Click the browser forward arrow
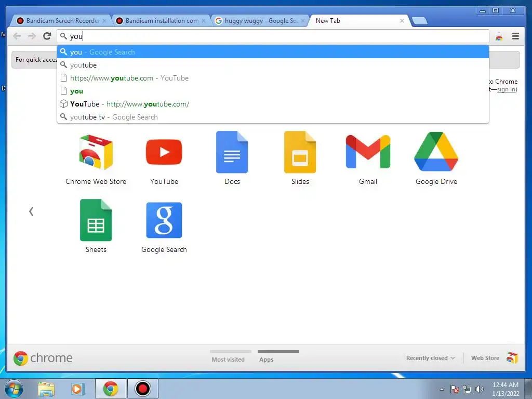 tap(32, 36)
